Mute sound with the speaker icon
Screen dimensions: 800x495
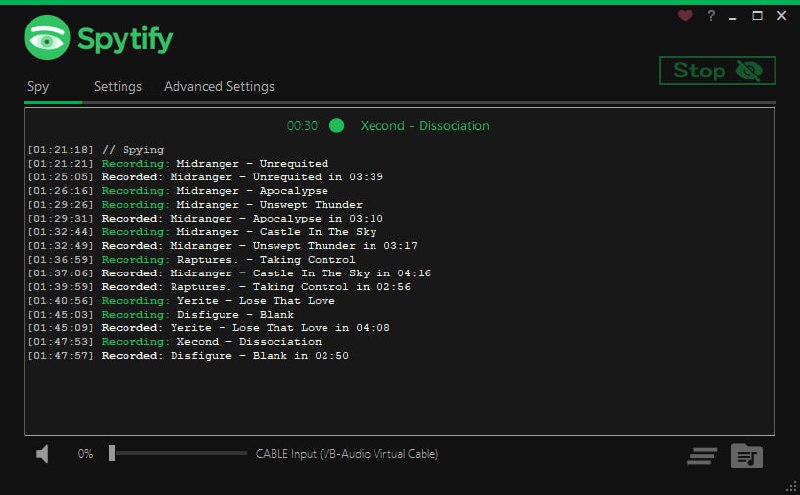coord(43,454)
